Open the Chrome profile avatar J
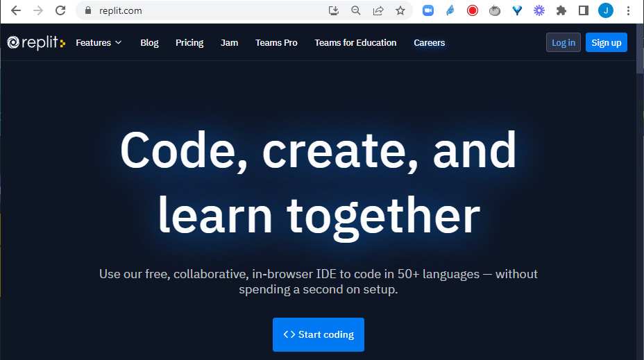Image resolution: width=644 pixels, height=360 pixels. point(605,10)
